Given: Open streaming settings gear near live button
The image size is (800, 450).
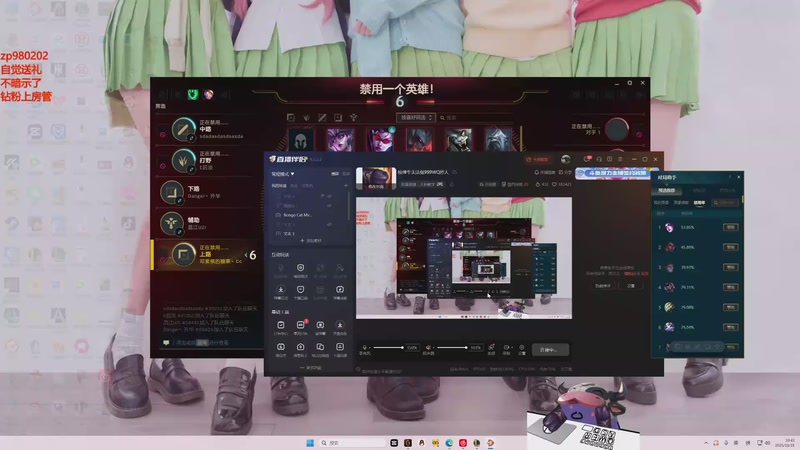Looking at the screenshot, I should pos(521,349).
